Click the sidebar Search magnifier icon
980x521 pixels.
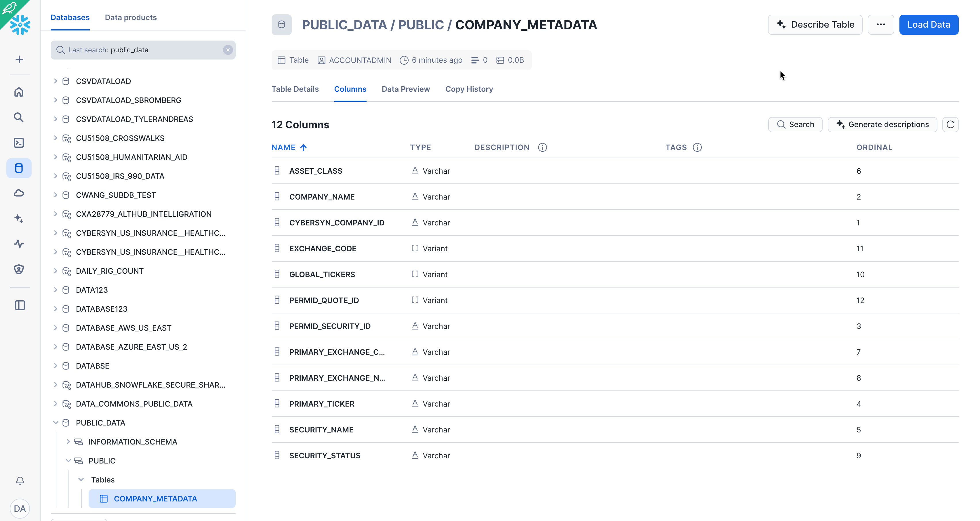[19, 117]
